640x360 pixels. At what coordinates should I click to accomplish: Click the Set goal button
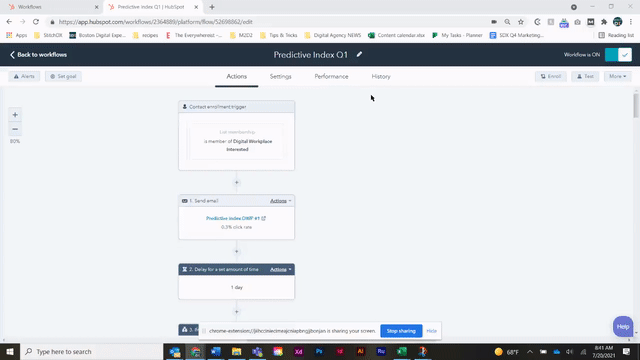[63, 76]
